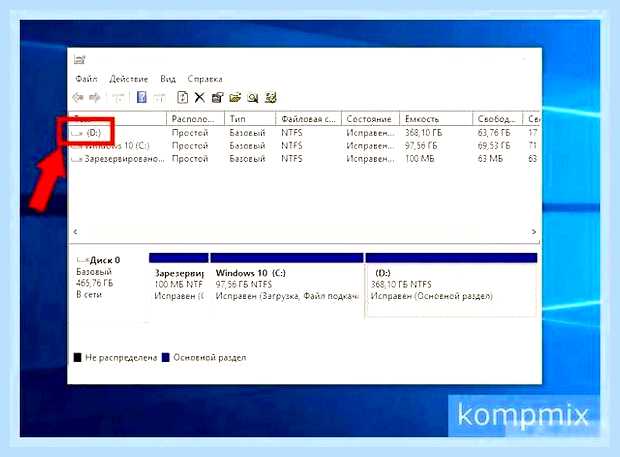620x457 pixels.
Task: Sort by the Состояние column header
Action: coord(370,119)
